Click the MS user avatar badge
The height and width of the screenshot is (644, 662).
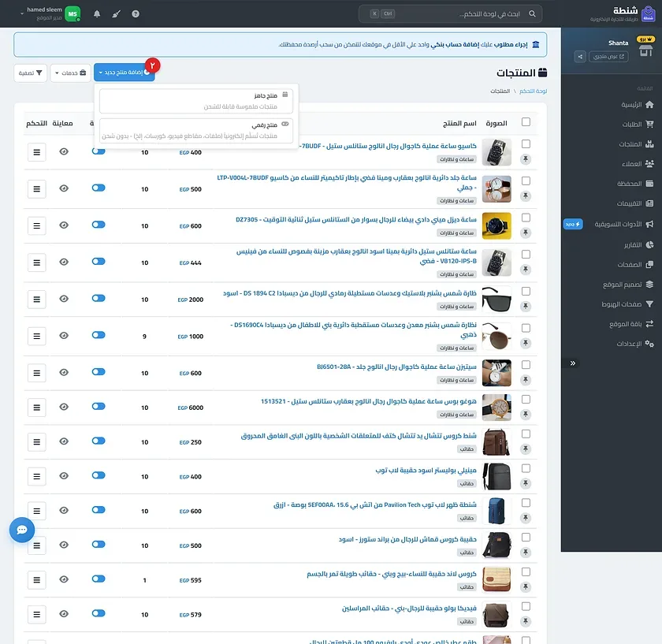coord(73,14)
